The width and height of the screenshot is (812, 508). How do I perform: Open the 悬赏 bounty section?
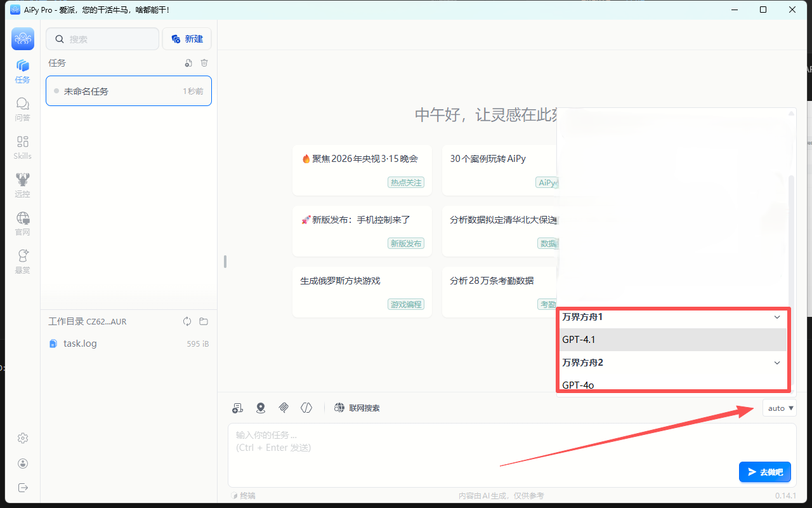pyautogui.click(x=23, y=261)
